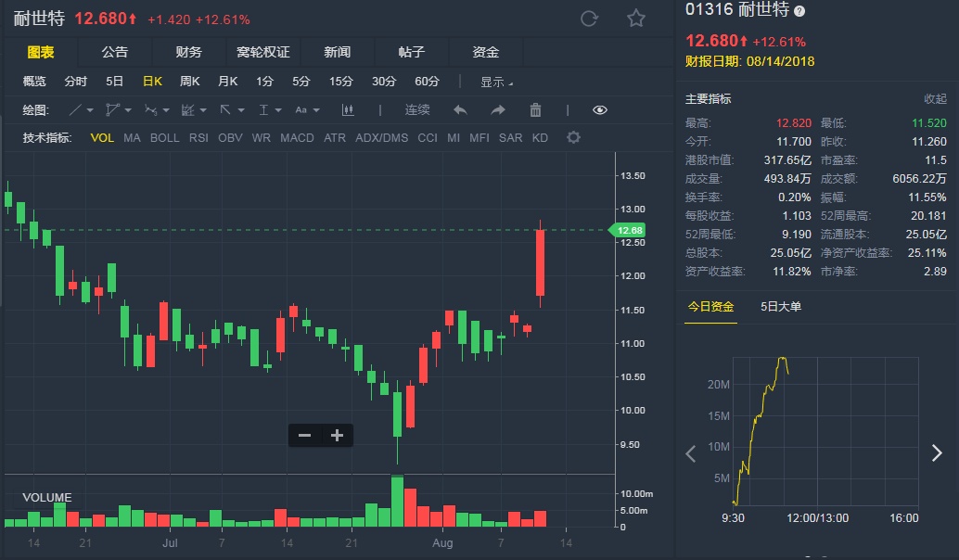Image resolution: width=959 pixels, height=560 pixels.
Task: Open technical indicator settings gear
Action: coord(573,138)
